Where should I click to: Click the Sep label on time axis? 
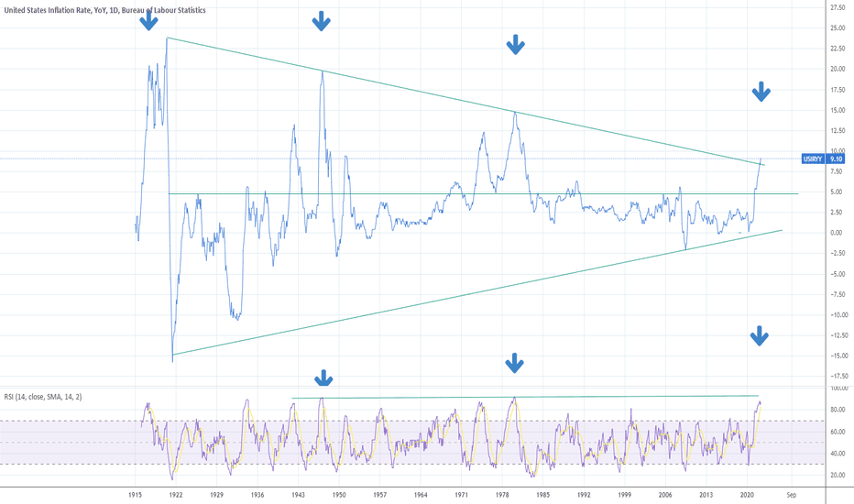pyautogui.click(x=792, y=495)
